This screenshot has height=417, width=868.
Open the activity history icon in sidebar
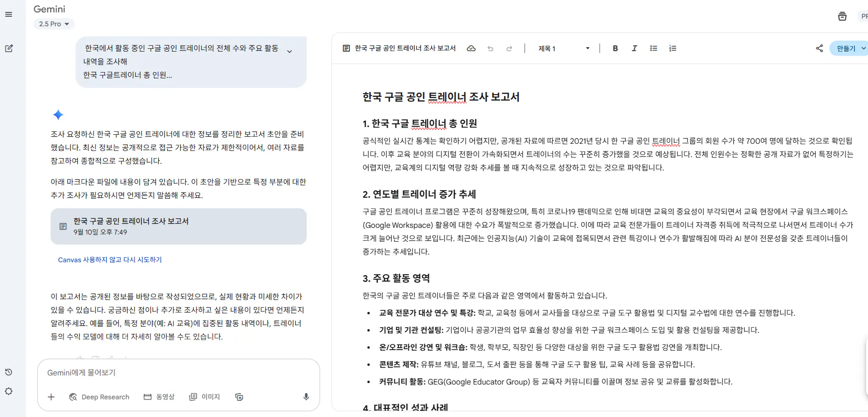(9, 372)
